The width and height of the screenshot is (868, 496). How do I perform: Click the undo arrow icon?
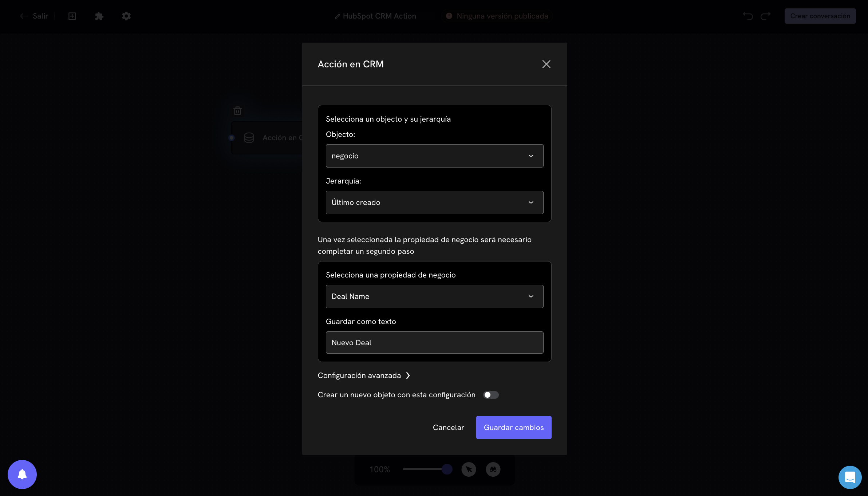tap(748, 16)
